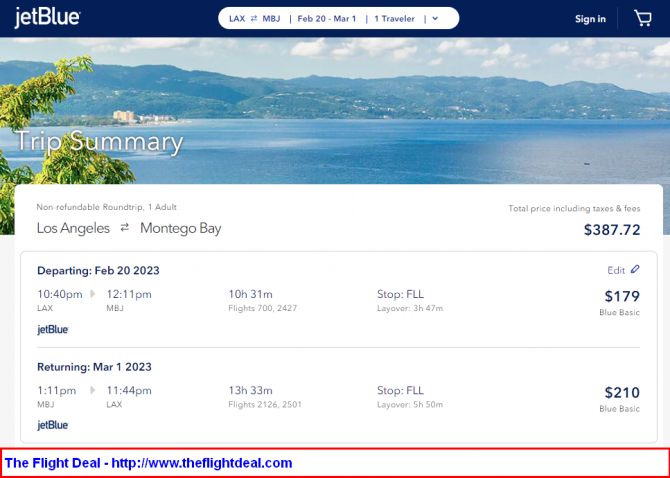The width and height of the screenshot is (670, 478).
Task: Click Blue Basic under $210
Action: pos(620,409)
